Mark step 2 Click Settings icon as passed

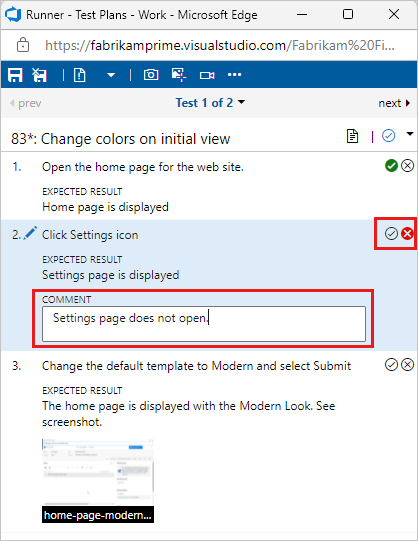pyautogui.click(x=391, y=234)
